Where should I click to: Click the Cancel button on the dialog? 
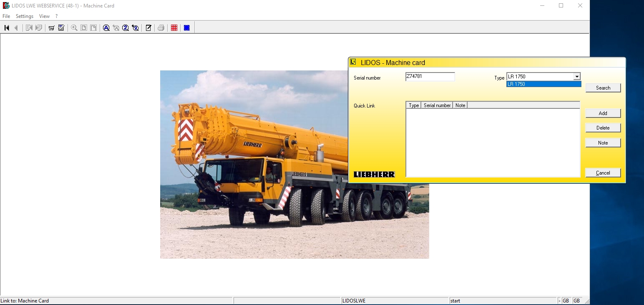click(x=603, y=172)
